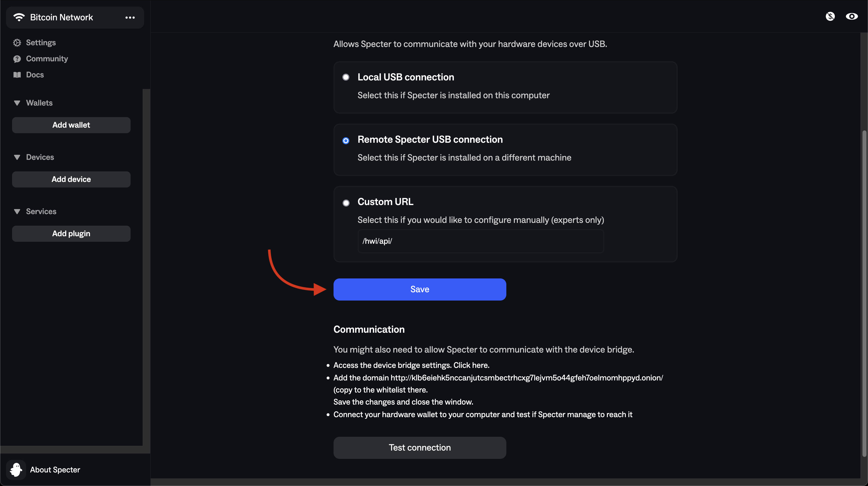Image resolution: width=868 pixels, height=486 pixels.
Task: Click the main page vertical scrollbar
Action: click(x=864, y=293)
